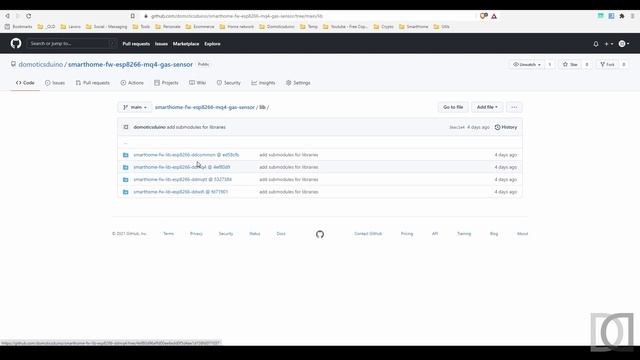Open the Add file dropdown

pyautogui.click(x=487, y=107)
